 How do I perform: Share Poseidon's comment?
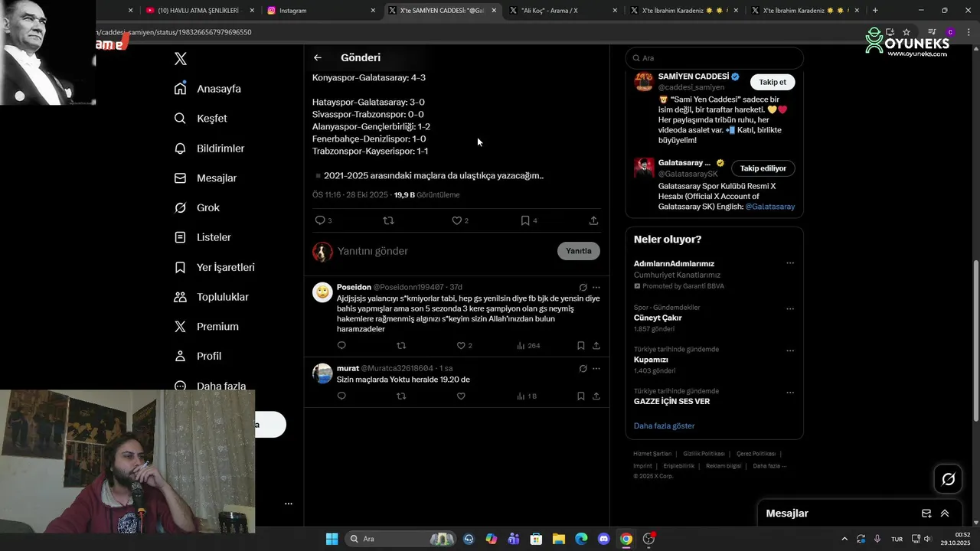click(596, 346)
